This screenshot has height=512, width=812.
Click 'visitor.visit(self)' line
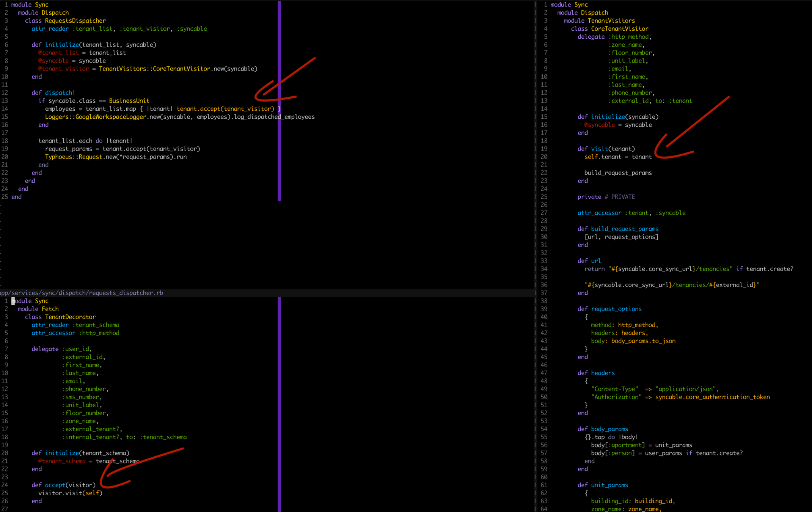click(x=70, y=493)
